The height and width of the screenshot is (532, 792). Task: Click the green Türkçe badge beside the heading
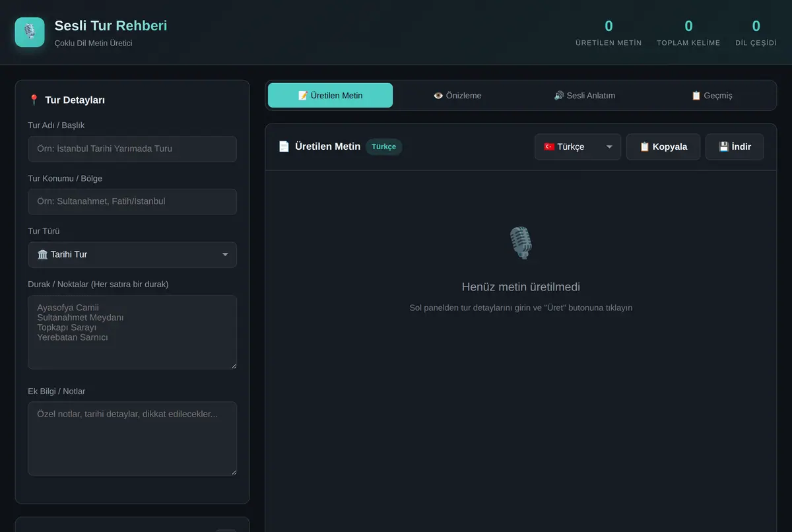[383, 147]
